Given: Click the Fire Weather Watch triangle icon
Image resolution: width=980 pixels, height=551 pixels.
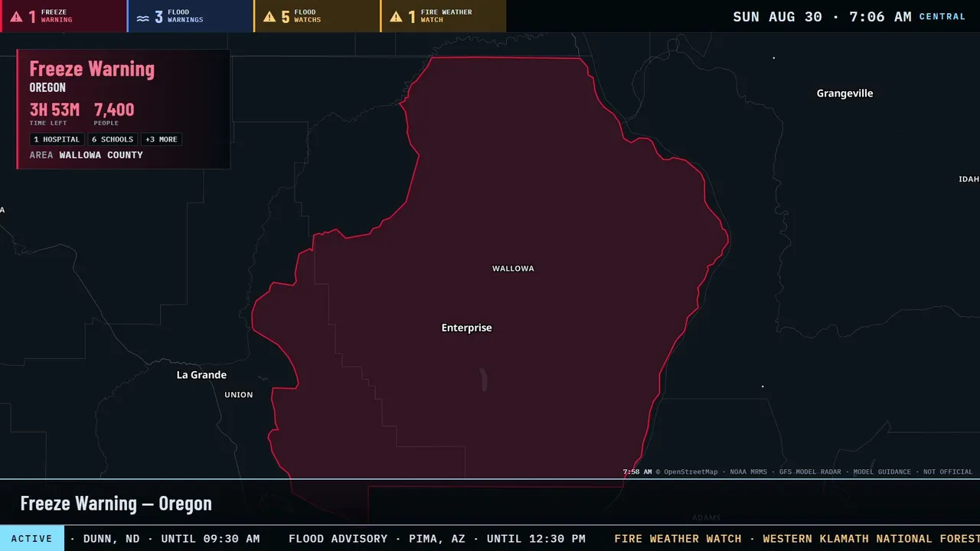Looking at the screenshot, I should point(396,16).
